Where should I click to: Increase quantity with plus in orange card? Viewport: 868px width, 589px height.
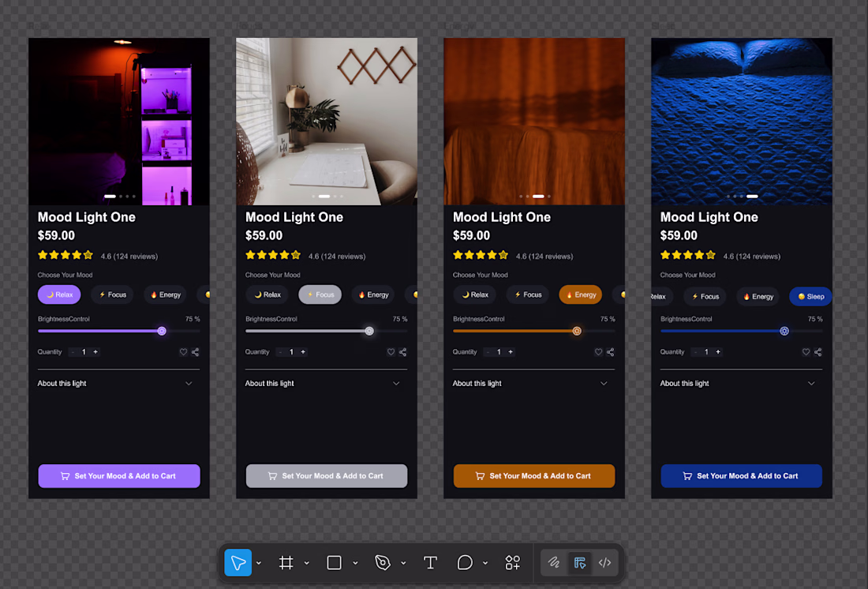point(511,352)
